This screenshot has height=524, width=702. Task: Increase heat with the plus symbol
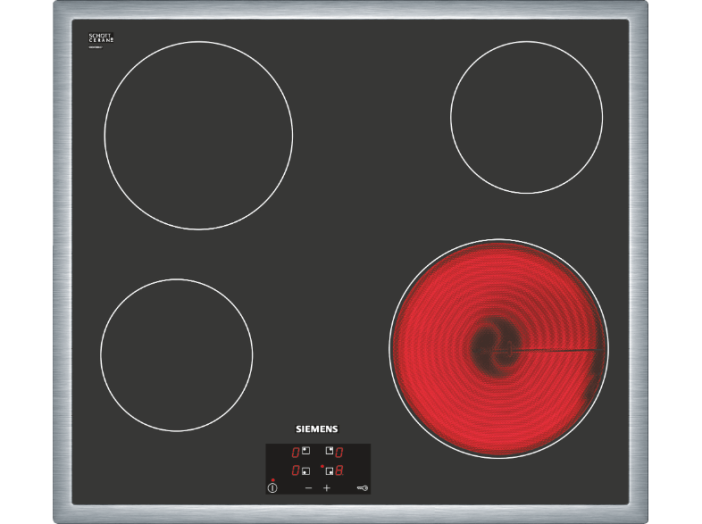[x=327, y=488]
